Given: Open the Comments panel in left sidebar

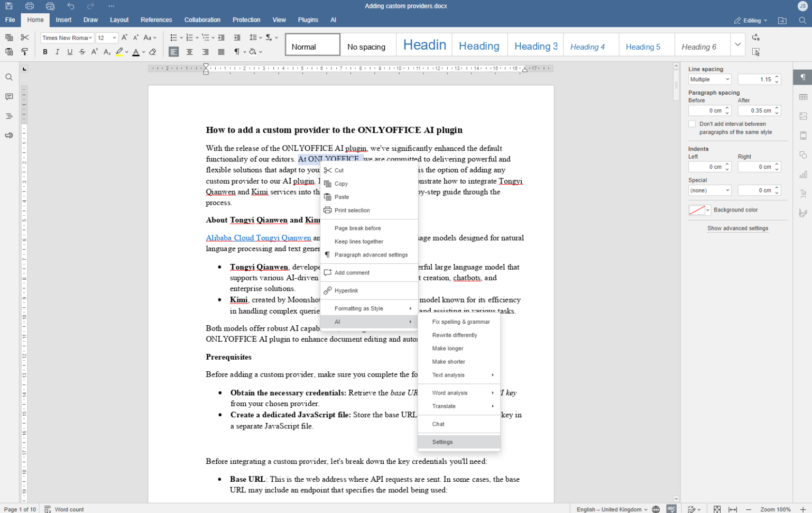Looking at the screenshot, I should (x=8, y=96).
